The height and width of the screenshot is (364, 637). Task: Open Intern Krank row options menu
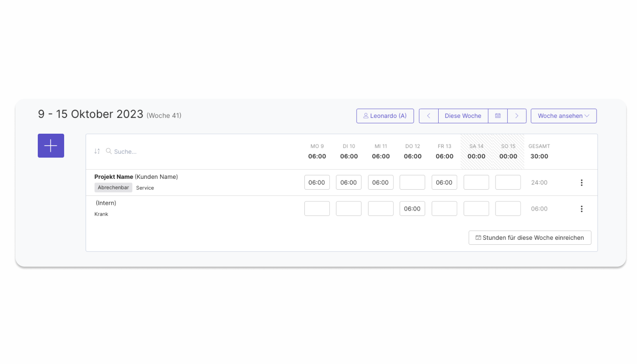(581, 209)
